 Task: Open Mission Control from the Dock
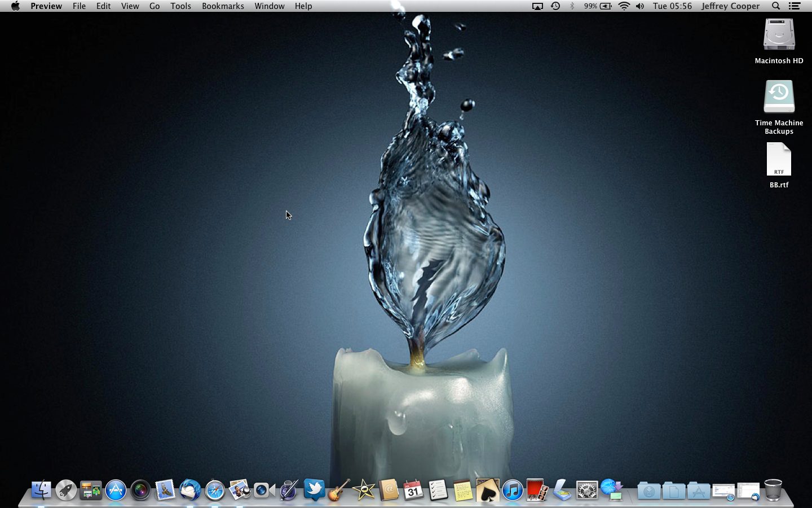point(91,490)
